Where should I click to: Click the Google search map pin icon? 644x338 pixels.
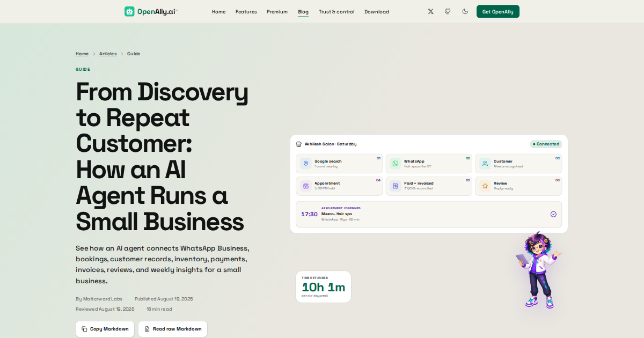click(306, 164)
